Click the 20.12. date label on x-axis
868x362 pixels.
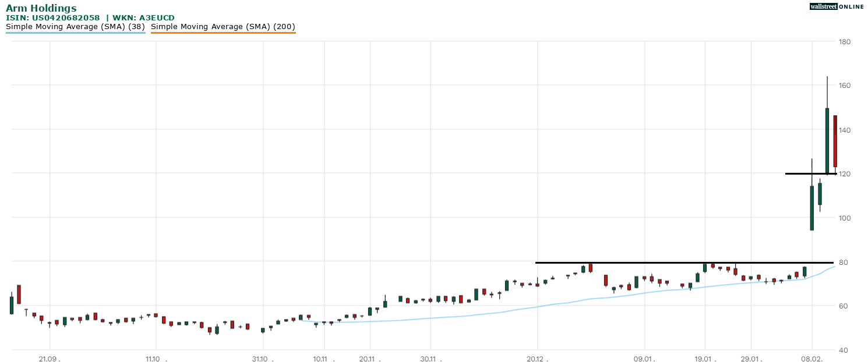pos(537,359)
